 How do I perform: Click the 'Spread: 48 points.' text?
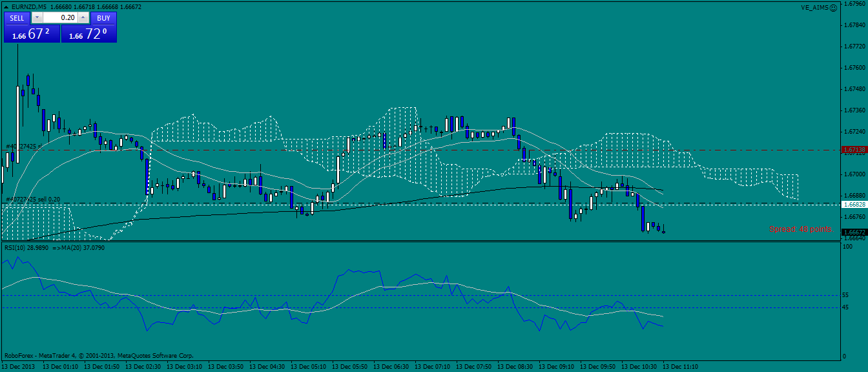(800, 229)
